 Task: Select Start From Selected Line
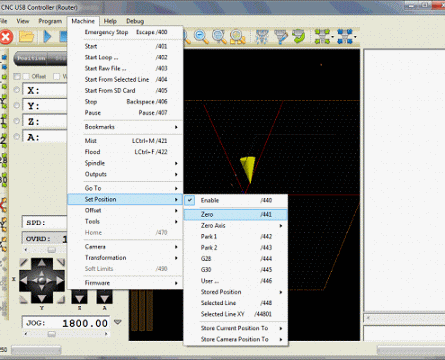pyautogui.click(x=125, y=79)
